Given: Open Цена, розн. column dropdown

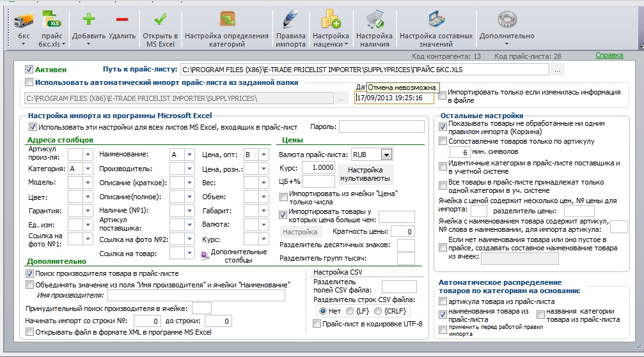Looking at the screenshot, I should pyautogui.click(x=263, y=169).
